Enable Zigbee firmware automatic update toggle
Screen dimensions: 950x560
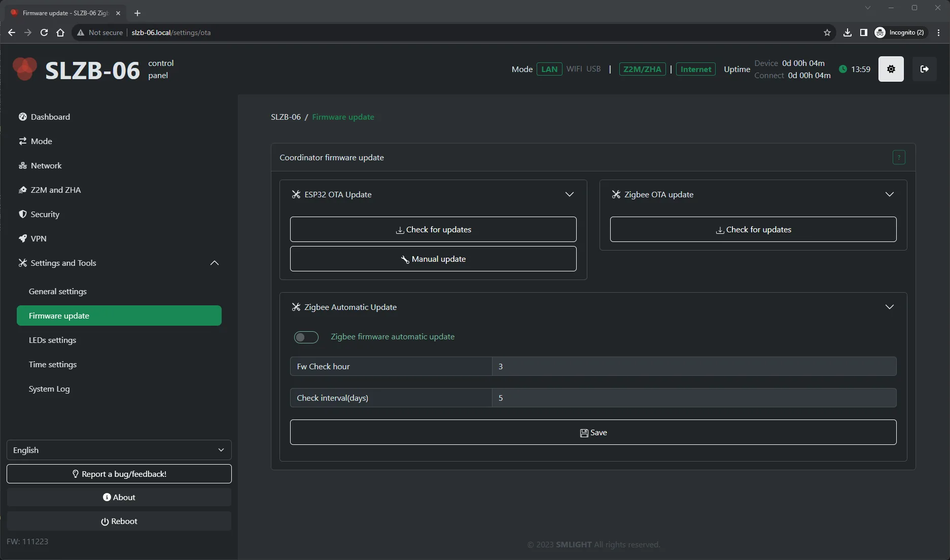click(306, 337)
